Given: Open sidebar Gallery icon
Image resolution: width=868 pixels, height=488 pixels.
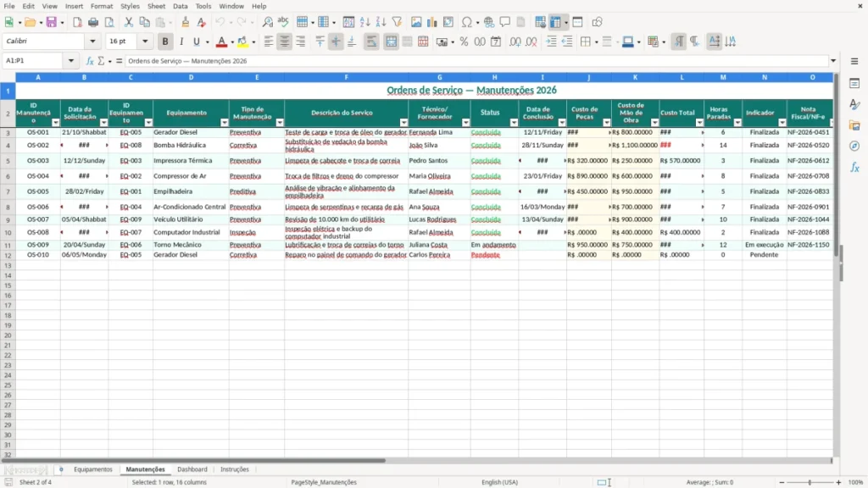Looking at the screenshot, I should tap(854, 125).
